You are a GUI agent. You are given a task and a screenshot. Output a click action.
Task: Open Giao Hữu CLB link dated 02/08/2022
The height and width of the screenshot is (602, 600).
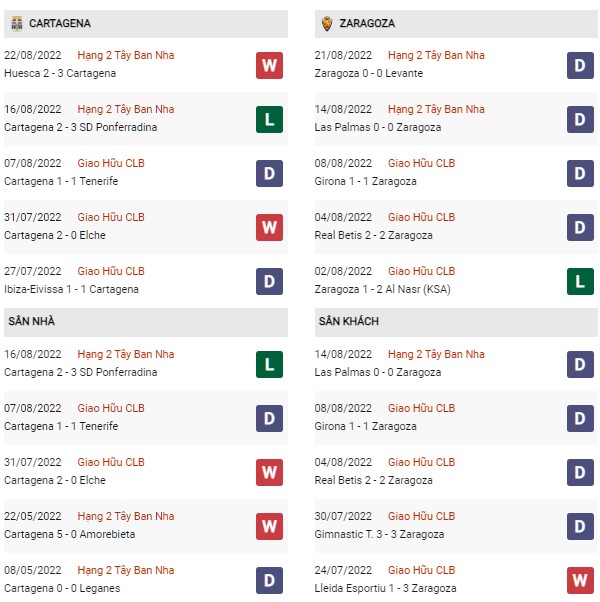pyautogui.click(x=421, y=271)
